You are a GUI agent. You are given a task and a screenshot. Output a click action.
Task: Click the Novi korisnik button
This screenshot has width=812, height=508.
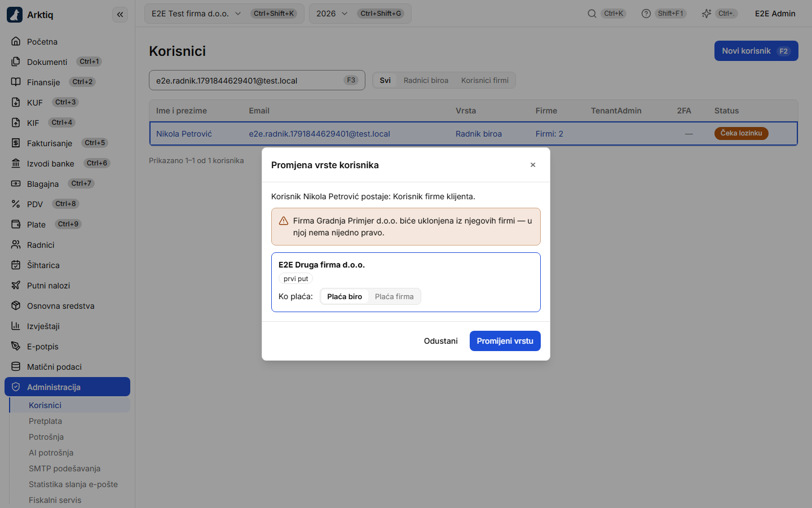(x=756, y=51)
